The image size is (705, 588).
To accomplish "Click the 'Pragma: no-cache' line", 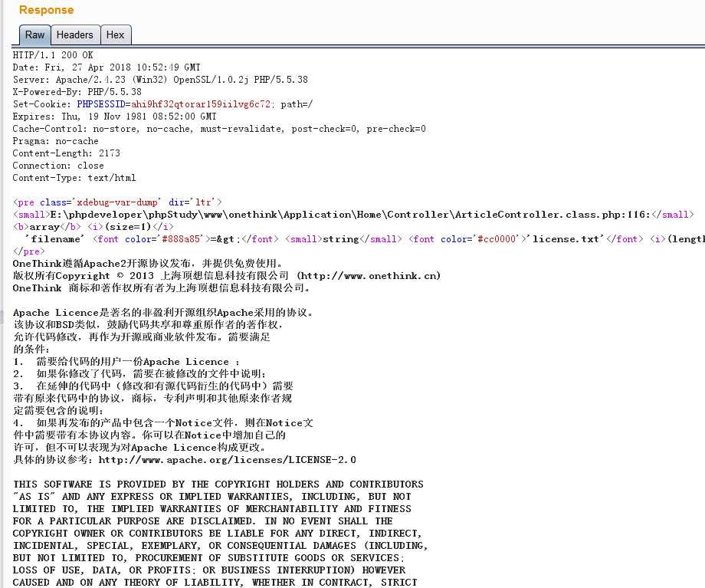I will click(x=55, y=141).
